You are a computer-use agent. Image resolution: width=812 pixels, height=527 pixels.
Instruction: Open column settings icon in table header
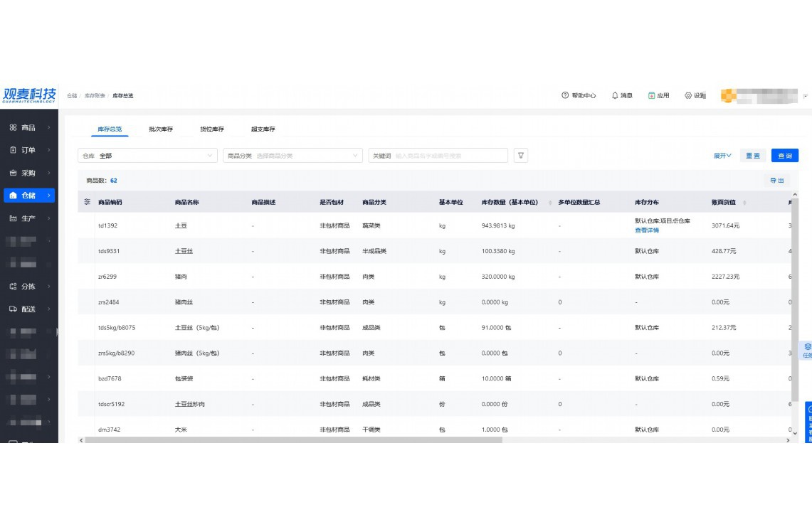[87, 202]
